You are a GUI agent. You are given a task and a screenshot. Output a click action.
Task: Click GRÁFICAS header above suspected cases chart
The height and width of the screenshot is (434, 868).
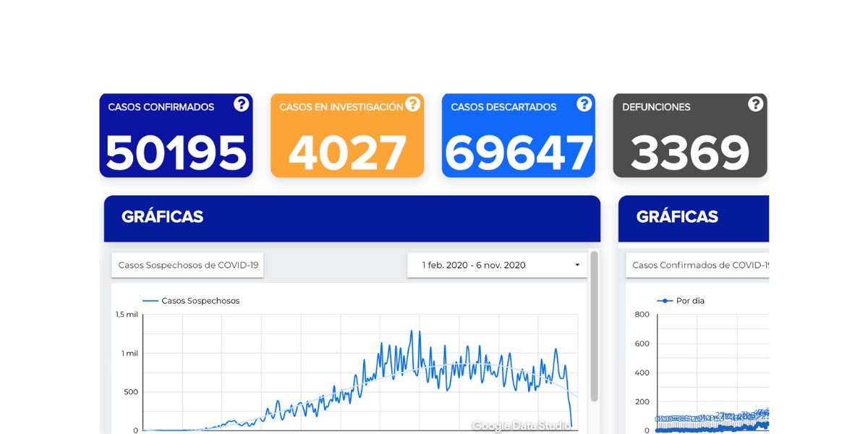(x=162, y=216)
